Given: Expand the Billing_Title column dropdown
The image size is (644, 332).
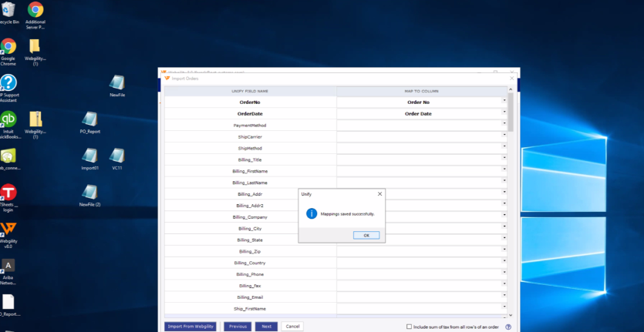Looking at the screenshot, I should click(504, 158).
